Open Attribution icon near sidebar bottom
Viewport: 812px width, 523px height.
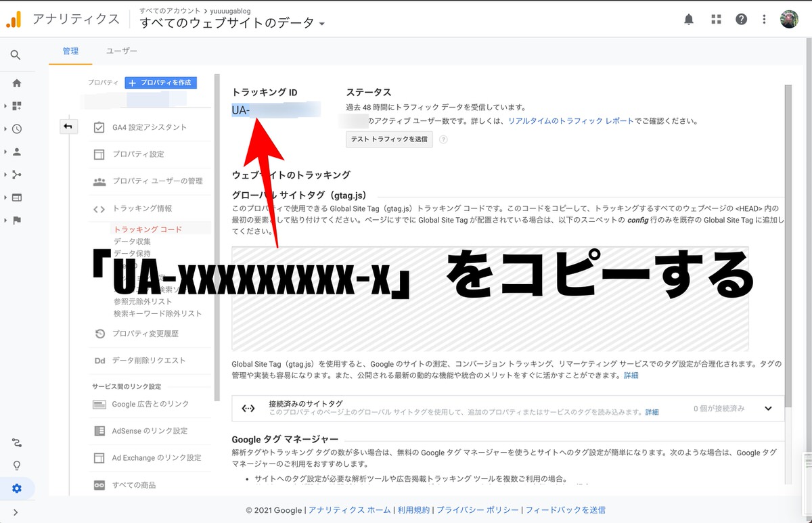pyautogui.click(x=17, y=443)
